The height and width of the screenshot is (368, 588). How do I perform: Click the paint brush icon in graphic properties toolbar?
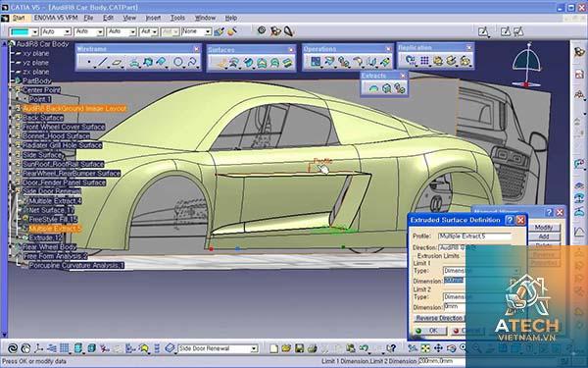[x=219, y=31]
